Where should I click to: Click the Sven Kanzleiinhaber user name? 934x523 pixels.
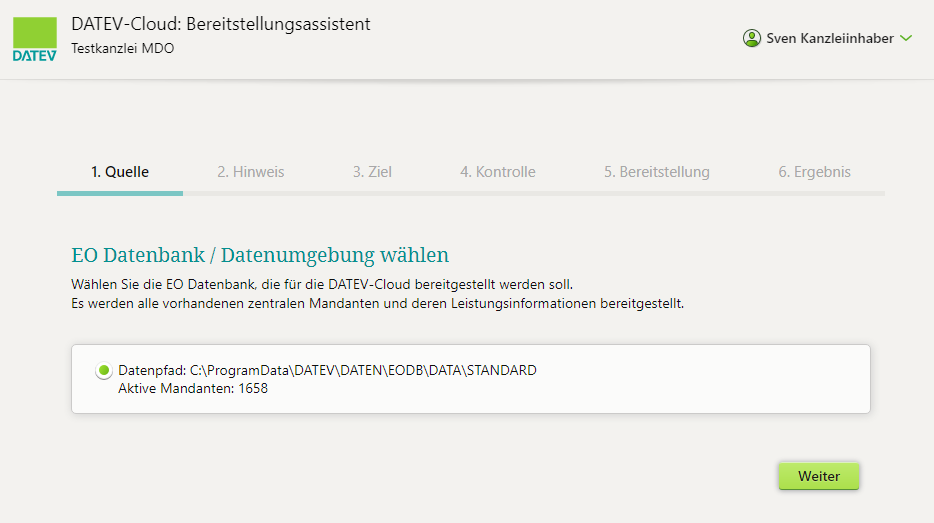pyautogui.click(x=830, y=38)
